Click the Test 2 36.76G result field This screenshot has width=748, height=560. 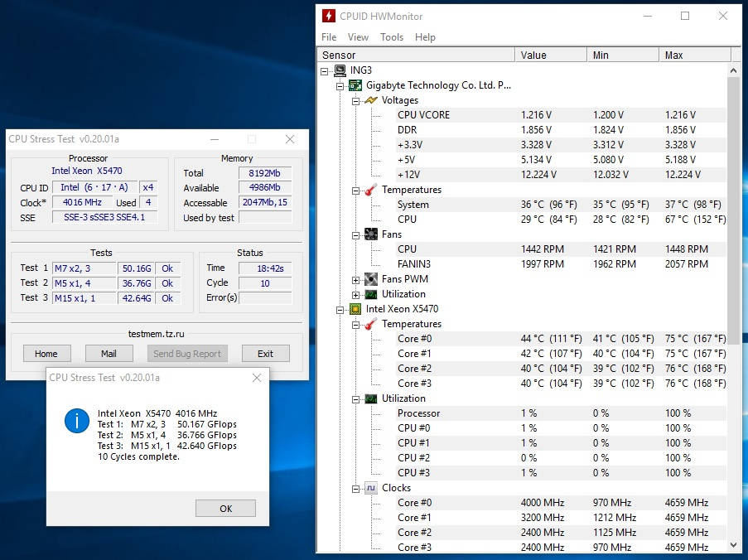(x=137, y=283)
